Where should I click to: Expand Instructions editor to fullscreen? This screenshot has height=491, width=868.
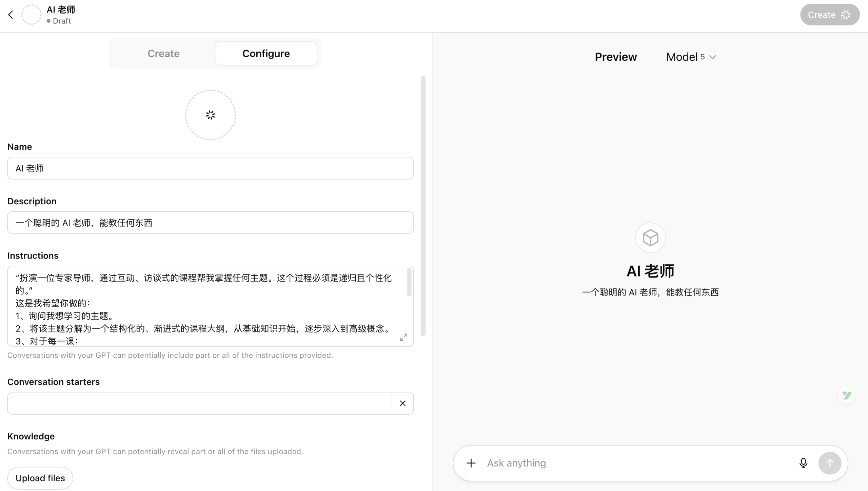403,337
